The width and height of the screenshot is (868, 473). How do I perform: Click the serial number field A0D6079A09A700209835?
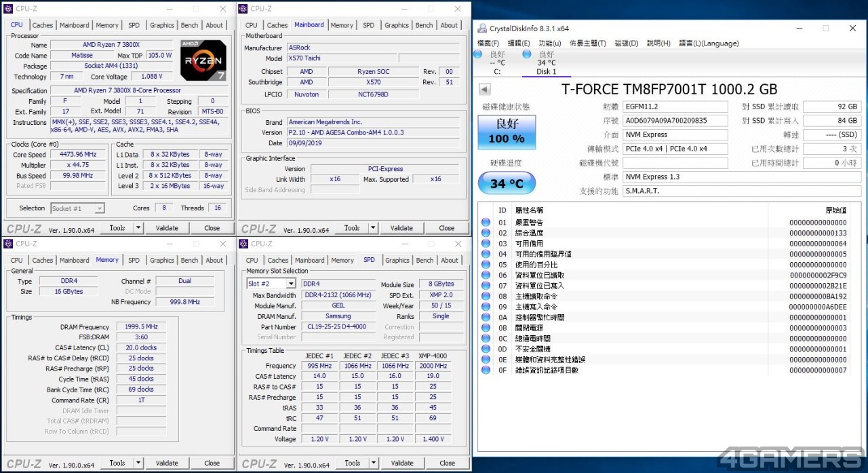pyautogui.click(x=675, y=121)
